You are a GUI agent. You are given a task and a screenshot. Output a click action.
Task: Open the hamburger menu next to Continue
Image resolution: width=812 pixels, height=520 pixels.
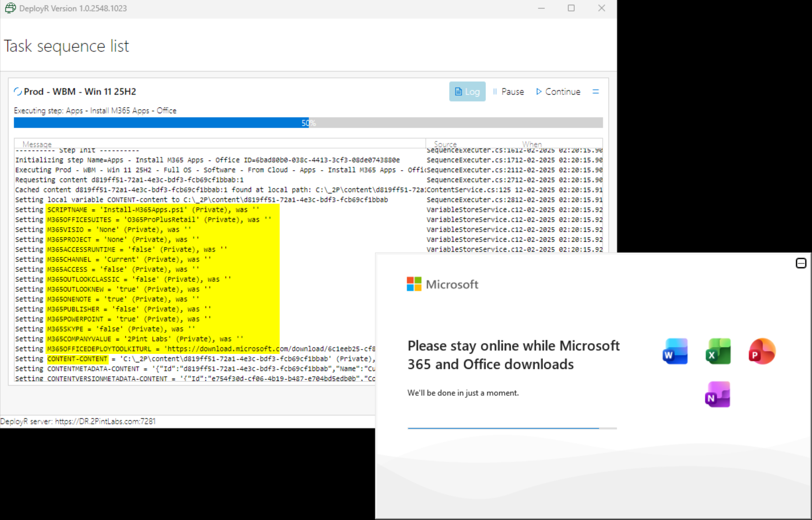click(x=596, y=91)
